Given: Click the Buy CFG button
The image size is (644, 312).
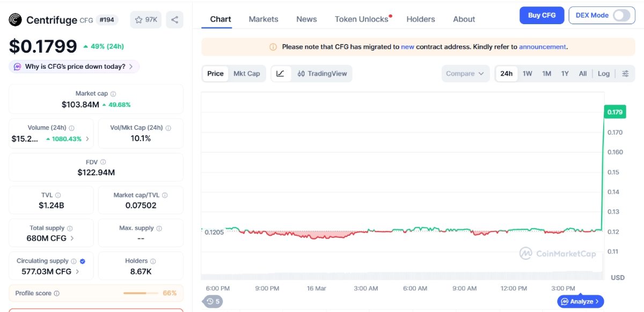Looking at the screenshot, I should tap(541, 15).
